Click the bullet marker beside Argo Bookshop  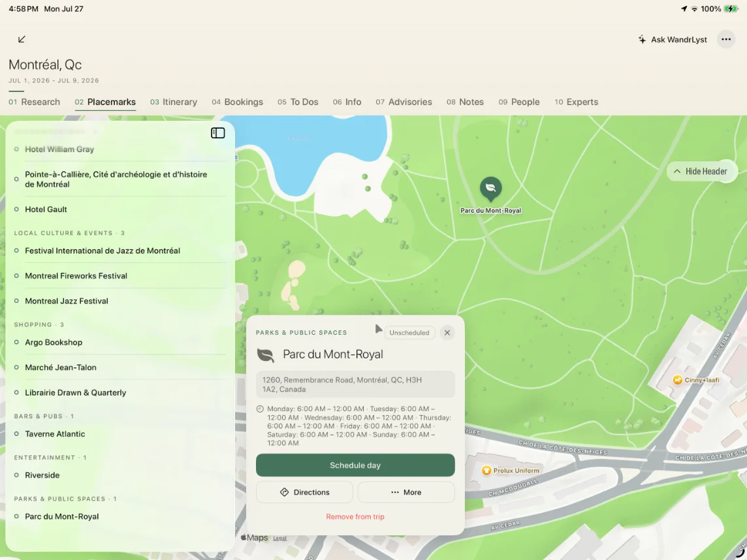(x=16, y=343)
